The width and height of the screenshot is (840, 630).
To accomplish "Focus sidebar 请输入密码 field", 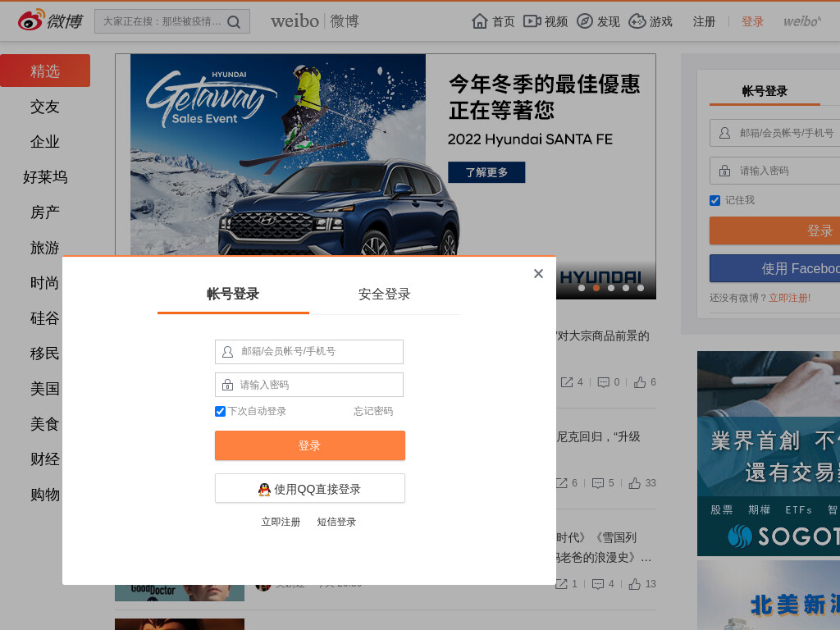I will 774,171.
